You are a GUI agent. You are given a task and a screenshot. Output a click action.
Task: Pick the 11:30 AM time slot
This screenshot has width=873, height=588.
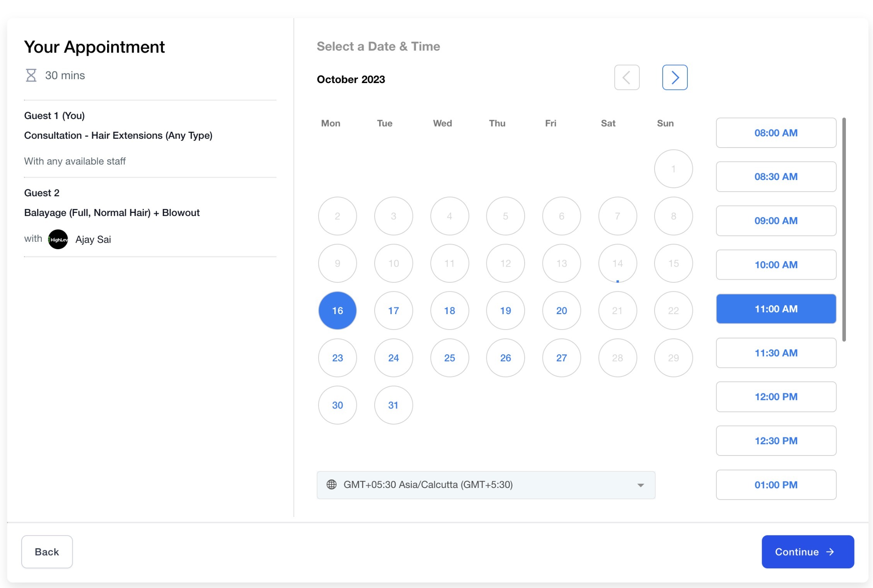(x=776, y=353)
